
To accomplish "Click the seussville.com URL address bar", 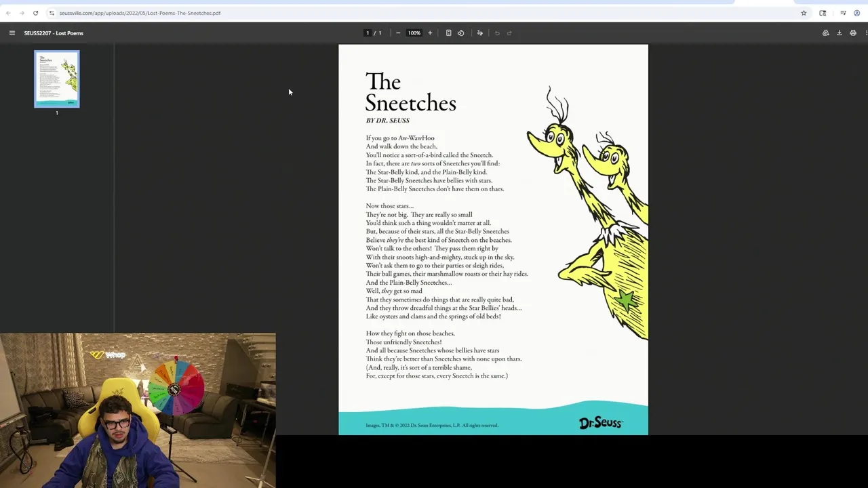I will 140,13.
